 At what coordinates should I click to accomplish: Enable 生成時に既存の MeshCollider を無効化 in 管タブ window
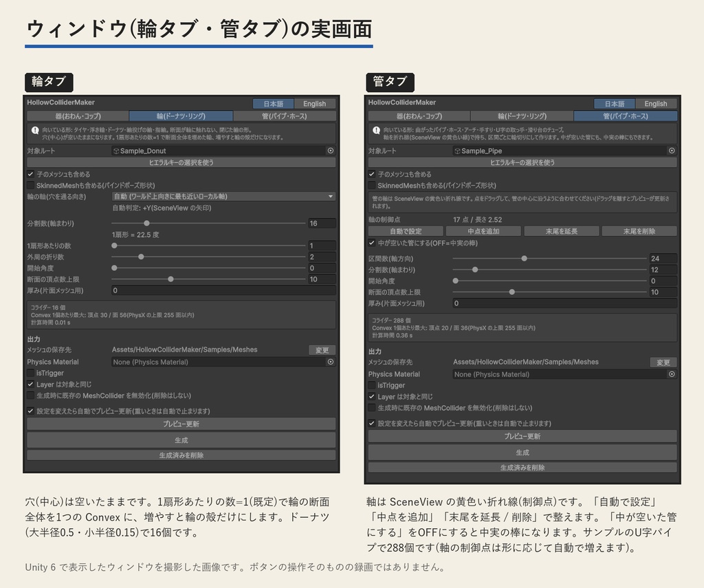[372, 407]
